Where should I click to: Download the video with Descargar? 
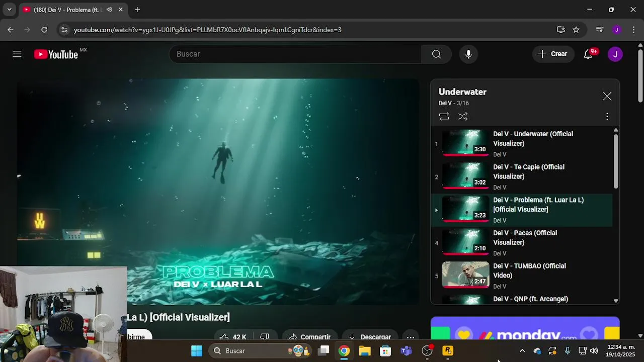coord(370,336)
